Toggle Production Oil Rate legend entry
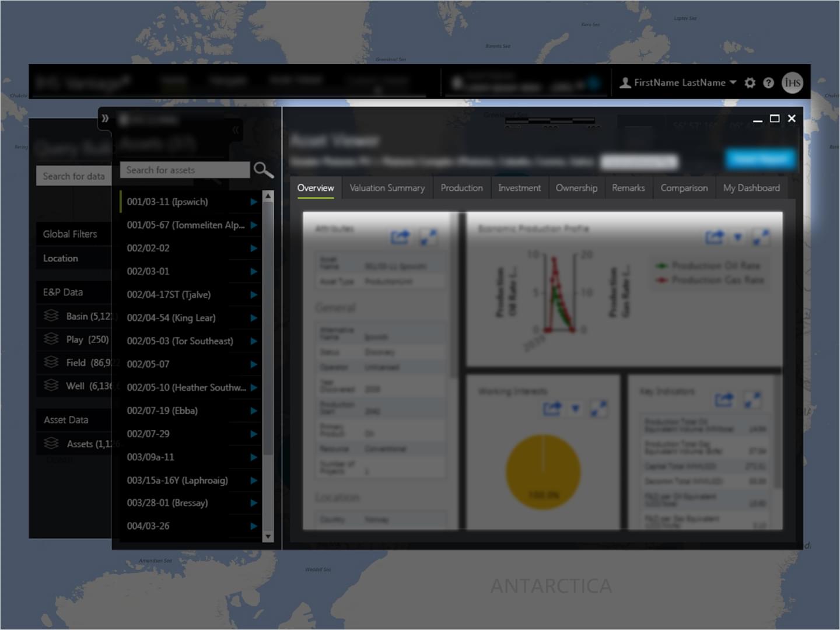 (708, 265)
